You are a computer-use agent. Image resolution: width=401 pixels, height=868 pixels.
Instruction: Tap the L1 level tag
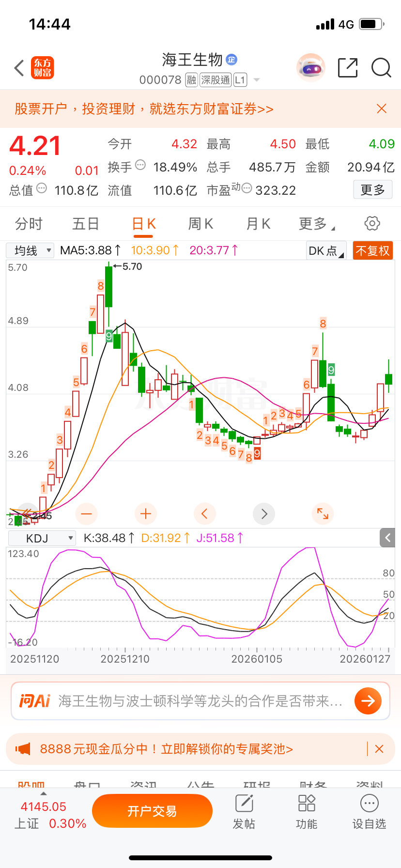point(240,80)
